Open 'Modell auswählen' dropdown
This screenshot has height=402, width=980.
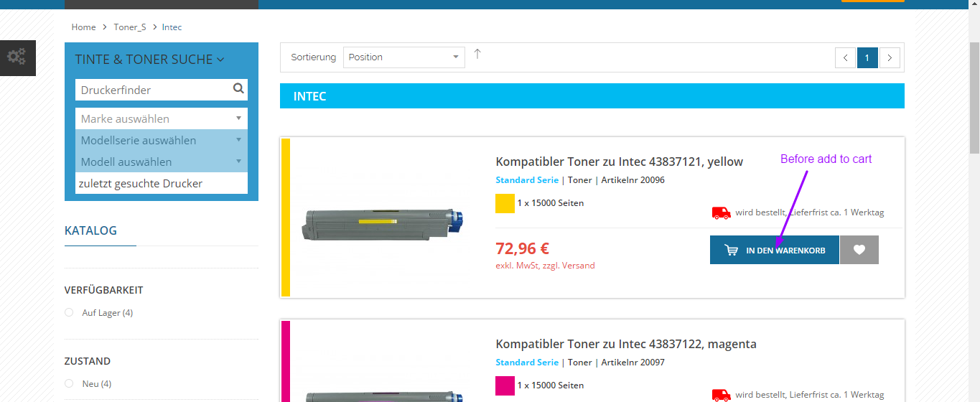click(x=162, y=162)
